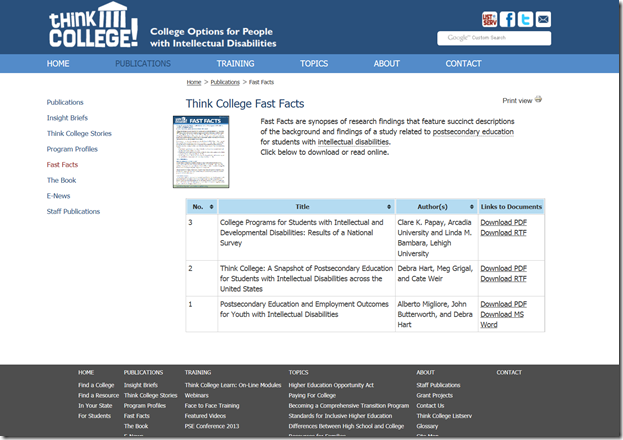623x440 pixels.
Task: Open Insight Briefs in the left sidebar
Action: 67,118
